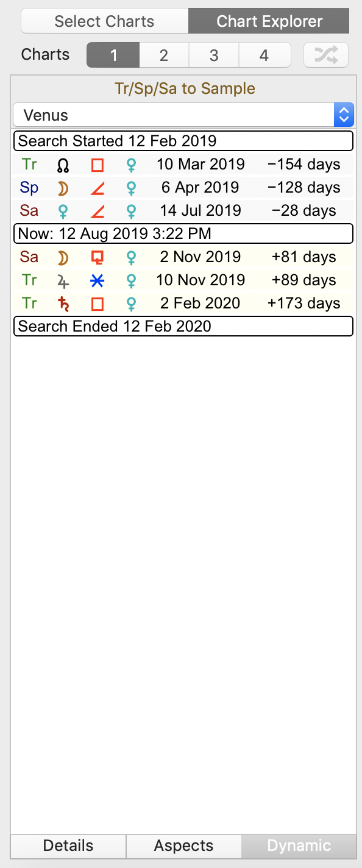The height and width of the screenshot is (868, 362).
Task: Switch to the Select Charts tab
Action: (104, 21)
